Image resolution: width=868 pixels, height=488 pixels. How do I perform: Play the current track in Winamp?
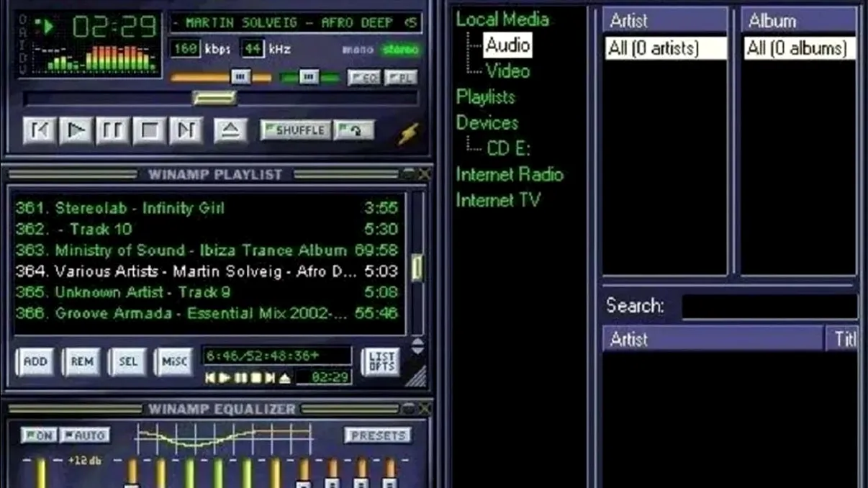74,130
